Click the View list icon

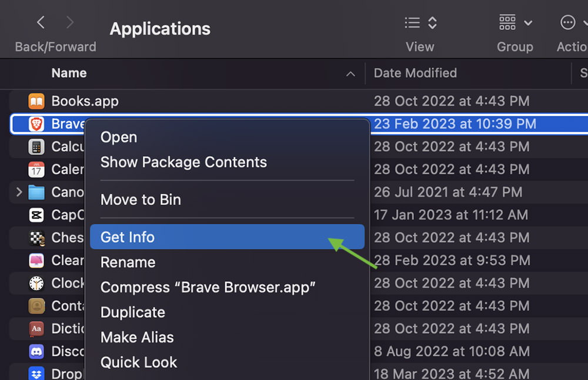[412, 23]
